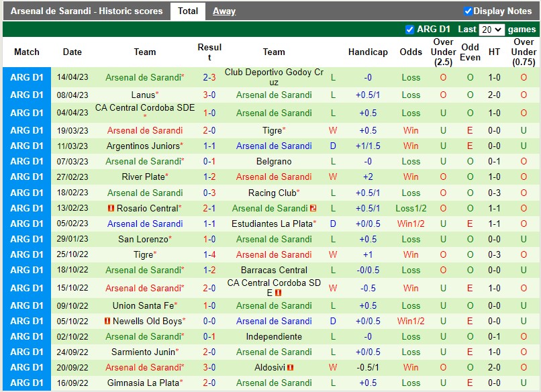Click the red flag icon next to Aldosivi
The image size is (541, 392).
click(x=290, y=367)
